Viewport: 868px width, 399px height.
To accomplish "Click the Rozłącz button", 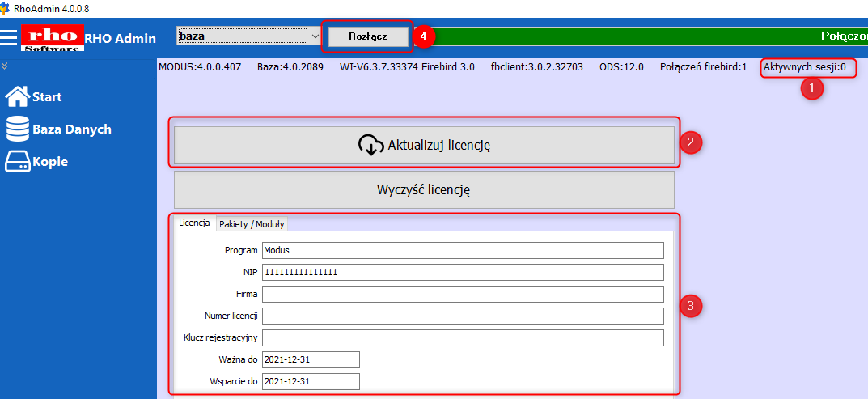I will (367, 36).
